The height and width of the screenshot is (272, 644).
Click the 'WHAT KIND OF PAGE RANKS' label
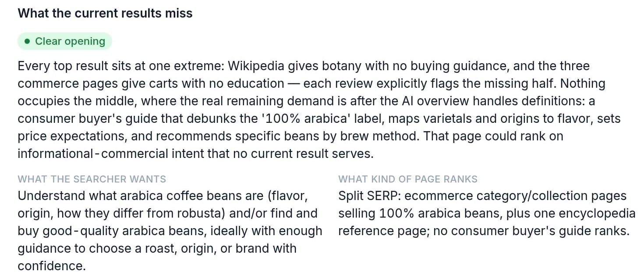click(x=408, y=179)
